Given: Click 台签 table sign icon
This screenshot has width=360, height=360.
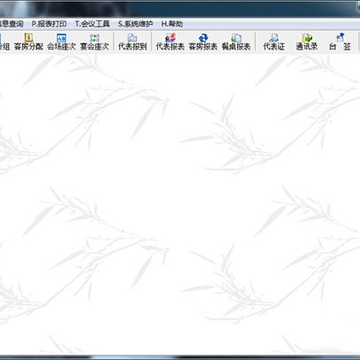Looking at the screenshot, I should 340,42.
